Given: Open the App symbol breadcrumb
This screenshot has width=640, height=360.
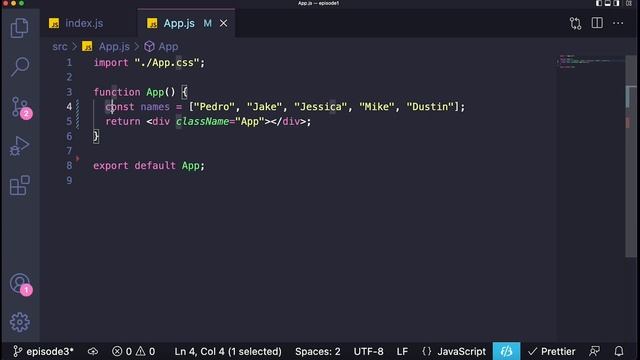Looking at the screenshot, I should [x=162, y=47].
